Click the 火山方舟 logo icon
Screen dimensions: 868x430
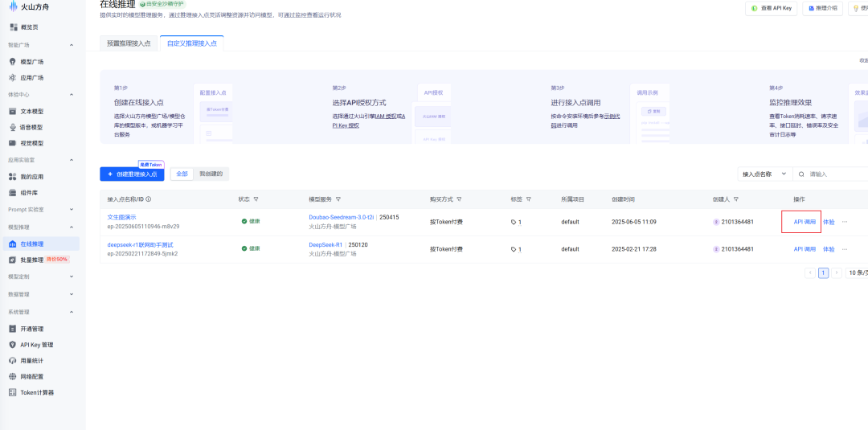[14, 6]
